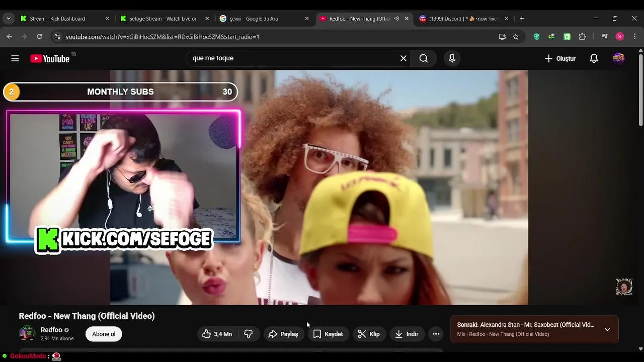Reload the YouTube page
This screenshot has width=644, height=362.
pyautogui.click(x=39, y=36)
